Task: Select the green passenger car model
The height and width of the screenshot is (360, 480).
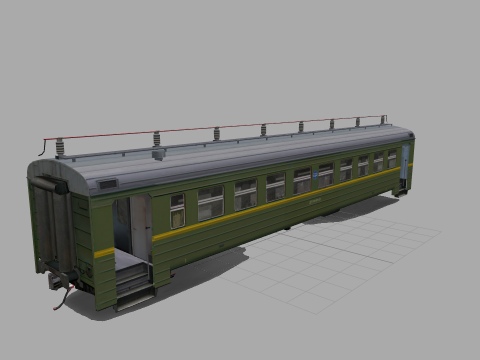Action: click(x=220, y=213)
